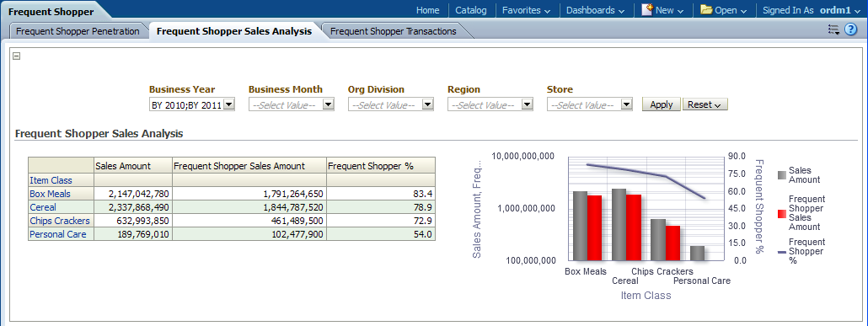Open the Reset button menu

click(x=705, y=104)
